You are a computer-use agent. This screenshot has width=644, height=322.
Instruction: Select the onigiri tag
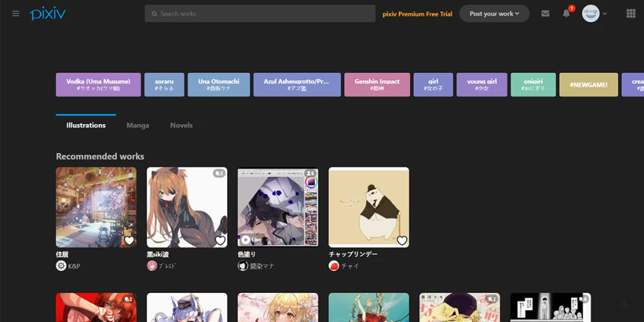tap(533, 85)
